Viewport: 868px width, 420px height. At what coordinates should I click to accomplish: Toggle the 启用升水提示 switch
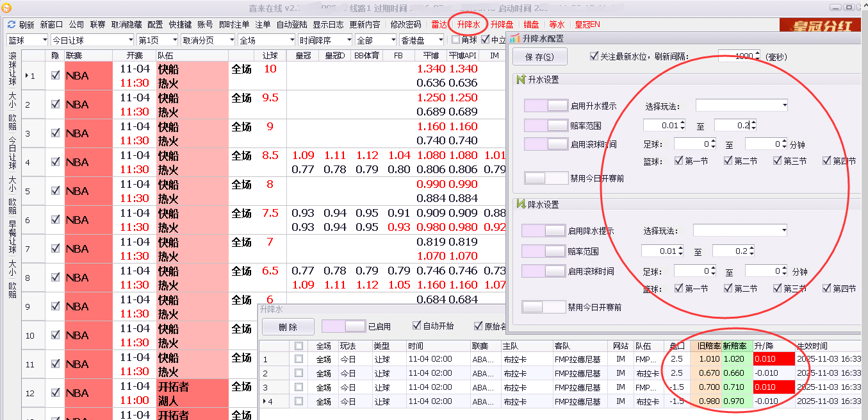546,106
